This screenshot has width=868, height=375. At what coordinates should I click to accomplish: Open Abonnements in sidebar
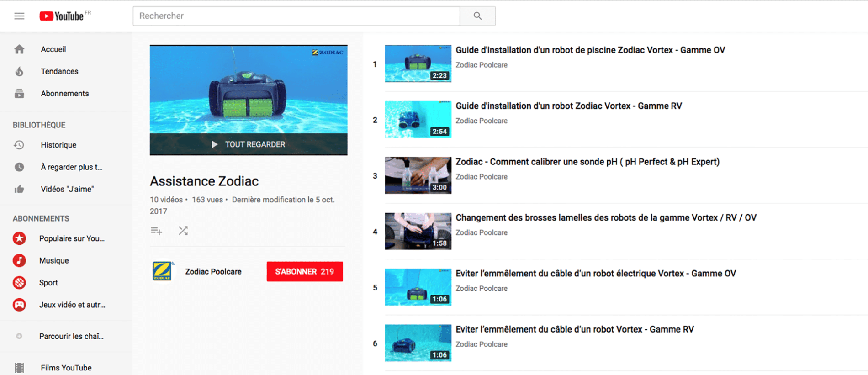[64, 94]
